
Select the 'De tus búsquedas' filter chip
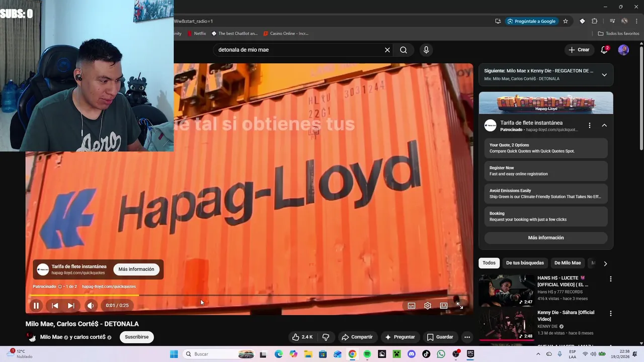tap(525, 263)
